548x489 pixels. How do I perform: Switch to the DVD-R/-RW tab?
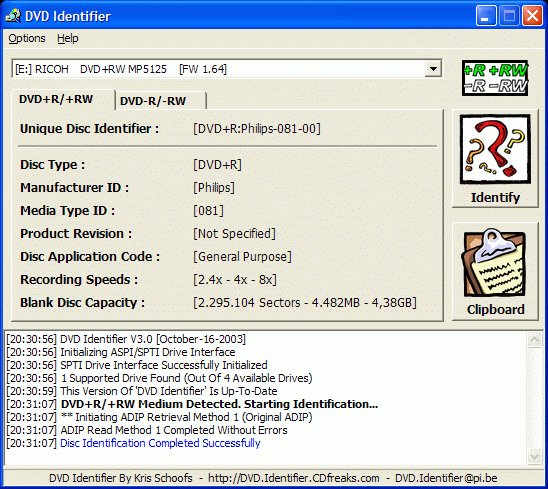[153, 101]
